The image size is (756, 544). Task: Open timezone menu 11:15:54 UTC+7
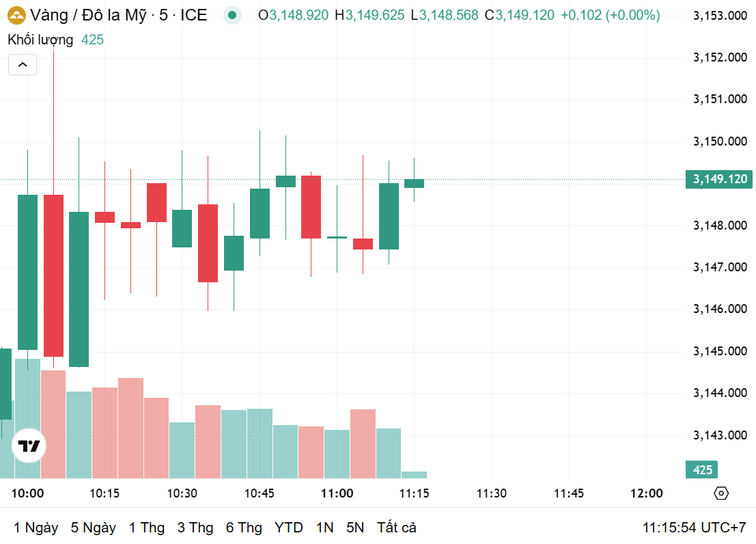pyautogui.click(x=694, y=528)
